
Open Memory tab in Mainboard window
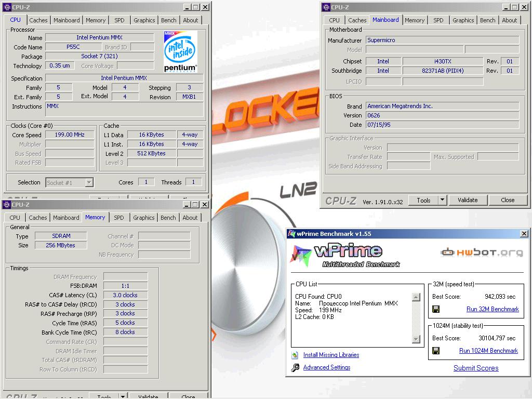coord(415,20)
